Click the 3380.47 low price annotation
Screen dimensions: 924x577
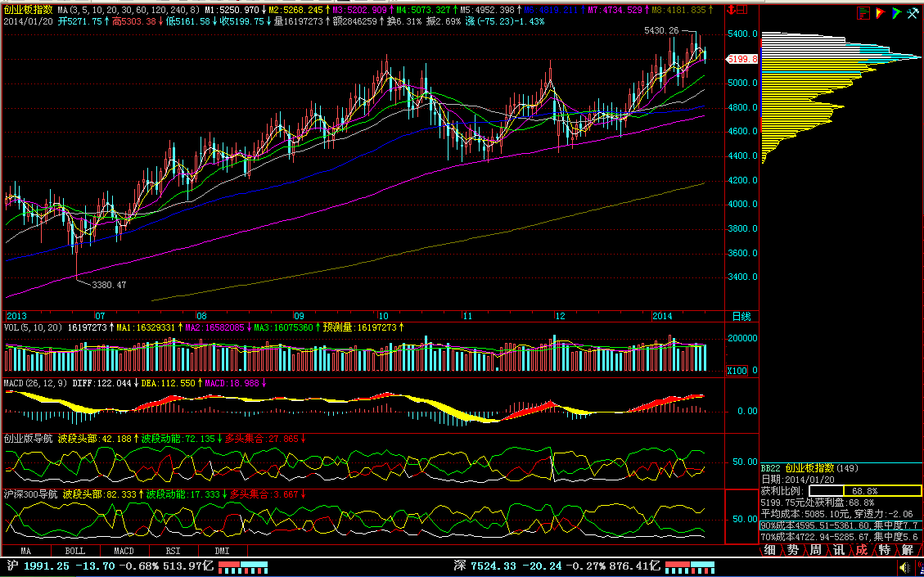109,285
